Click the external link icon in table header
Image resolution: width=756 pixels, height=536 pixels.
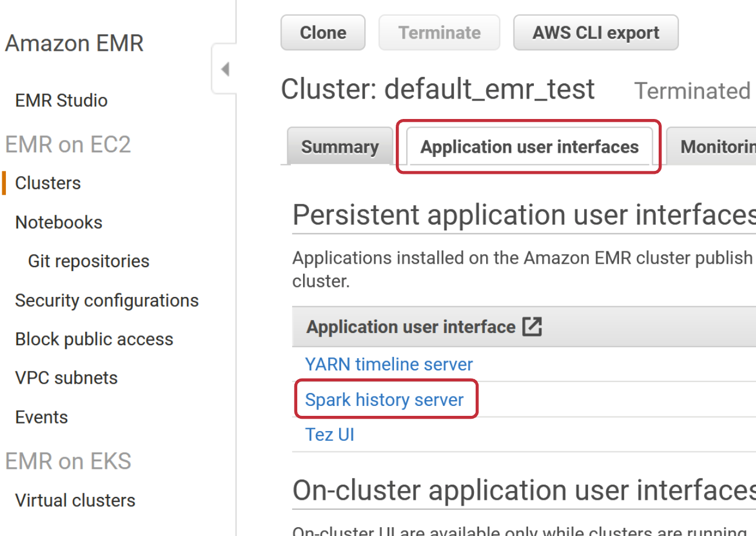pos(532,327)
